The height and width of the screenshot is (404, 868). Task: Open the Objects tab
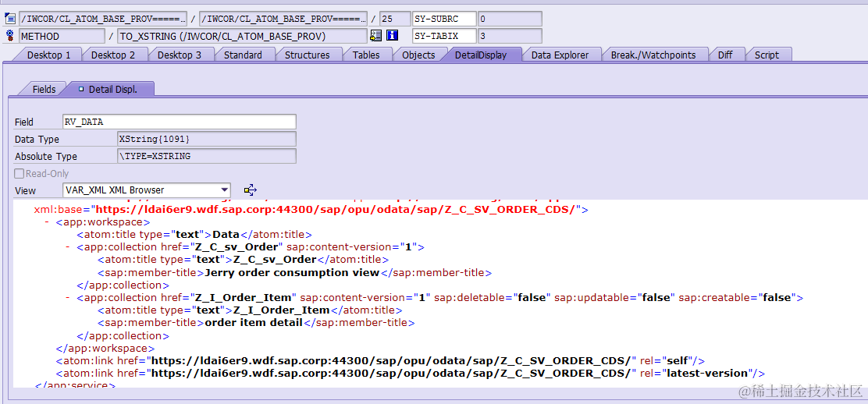[x=418, y=55]
